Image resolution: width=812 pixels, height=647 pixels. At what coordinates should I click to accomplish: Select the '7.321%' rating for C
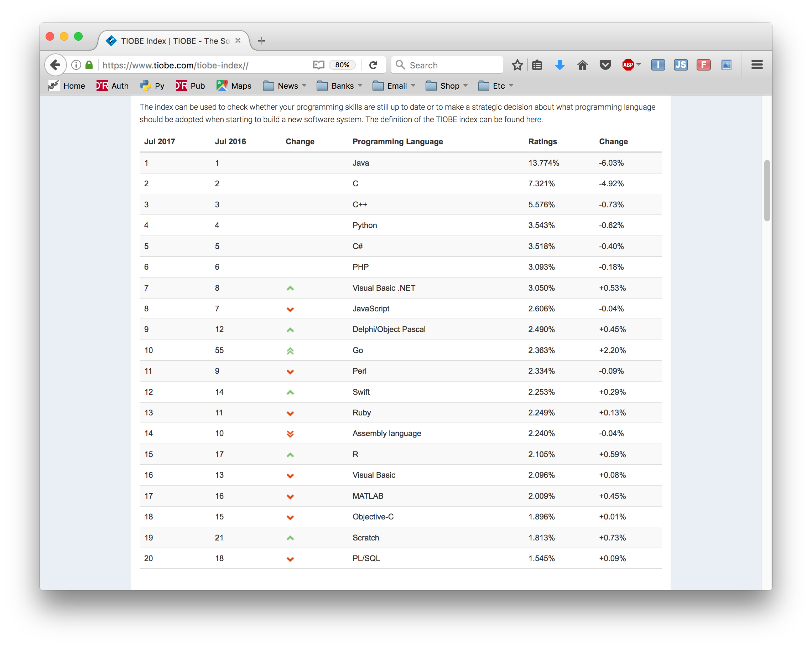(541, 183)
